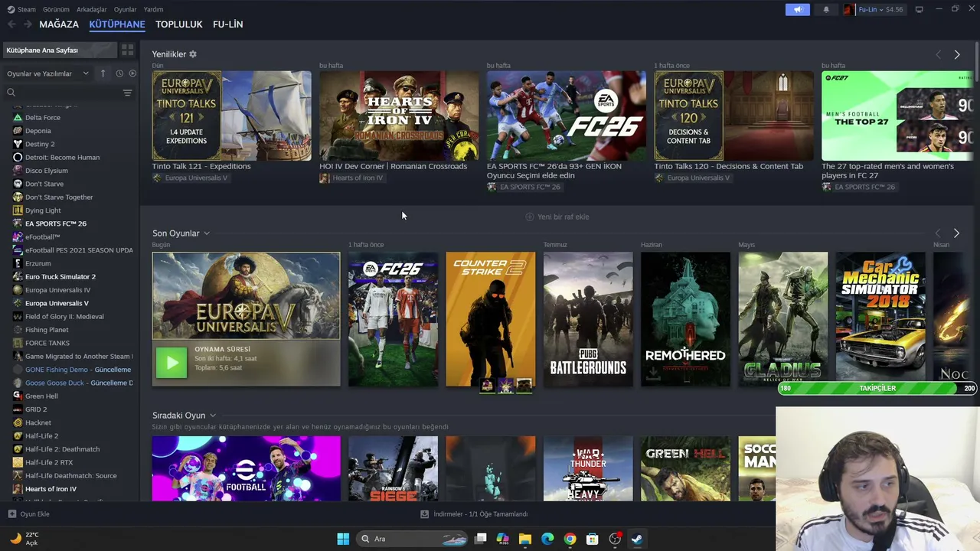980x551 pixels.
Task: Open the FU-LİN profile tab
Action: click(x=228, y=24)
